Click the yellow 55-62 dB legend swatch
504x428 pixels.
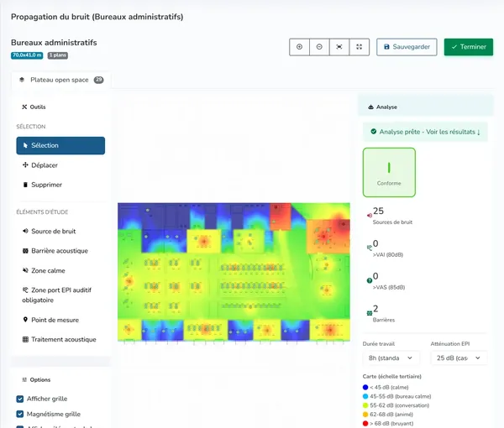[x=365, y=405]
